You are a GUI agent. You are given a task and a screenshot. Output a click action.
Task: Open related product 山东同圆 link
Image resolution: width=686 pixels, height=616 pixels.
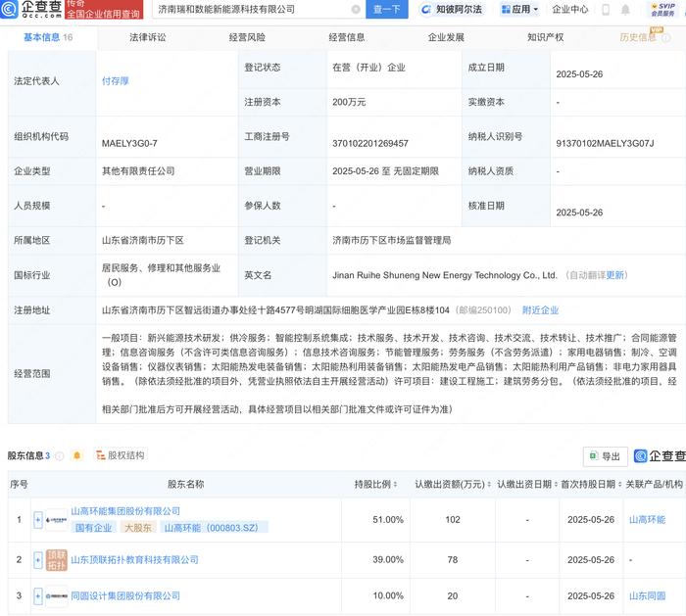click(647, 595)
